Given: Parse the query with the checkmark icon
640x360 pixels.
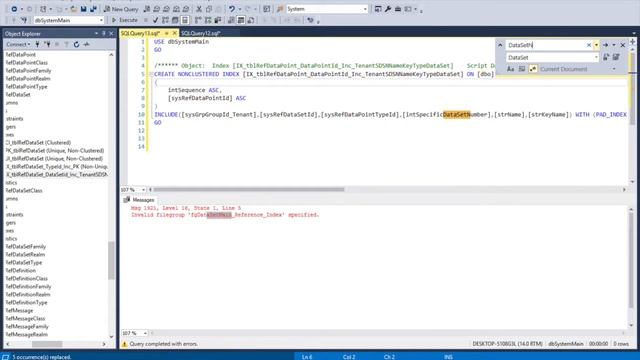Looking at the screenshot, I should click(x=155, y=20).
